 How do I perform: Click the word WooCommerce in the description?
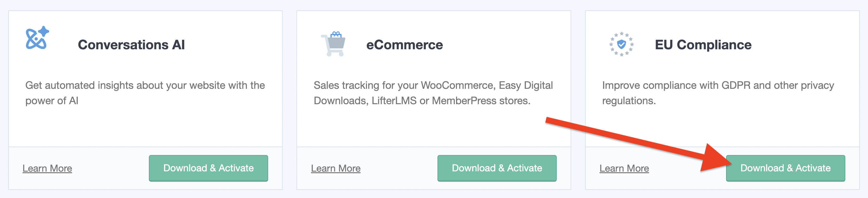[458, 85]
